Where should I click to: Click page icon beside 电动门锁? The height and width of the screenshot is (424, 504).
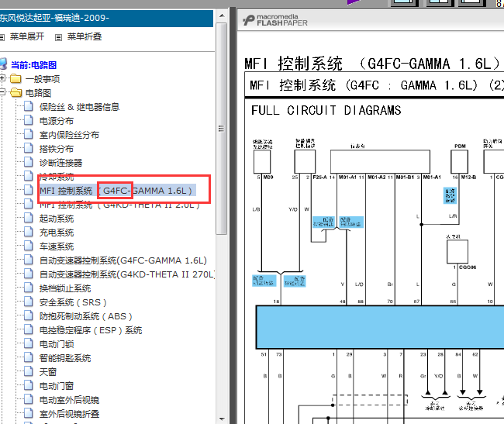29,343
